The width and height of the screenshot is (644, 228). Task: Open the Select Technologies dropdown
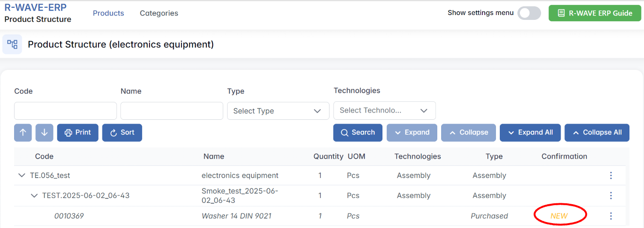(x=384, y=111)
